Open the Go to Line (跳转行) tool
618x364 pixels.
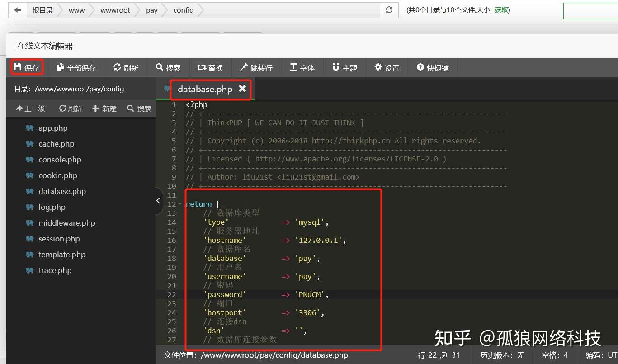(256, 68)
